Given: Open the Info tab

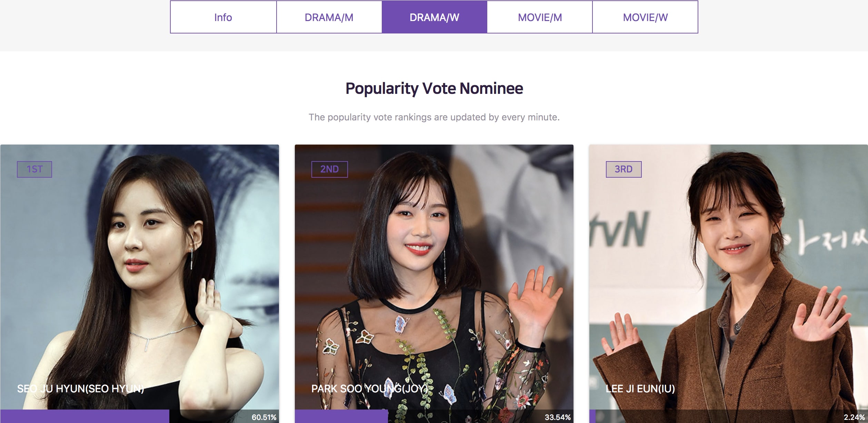Looking at the screenshot, I should pyautogui.click(x=223, y=17).
